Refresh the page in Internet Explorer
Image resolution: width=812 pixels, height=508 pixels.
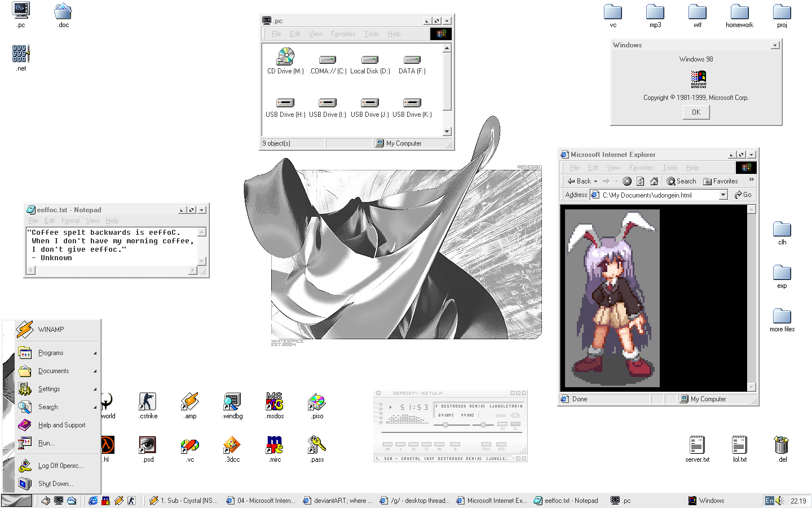click(x=641, y=181)
